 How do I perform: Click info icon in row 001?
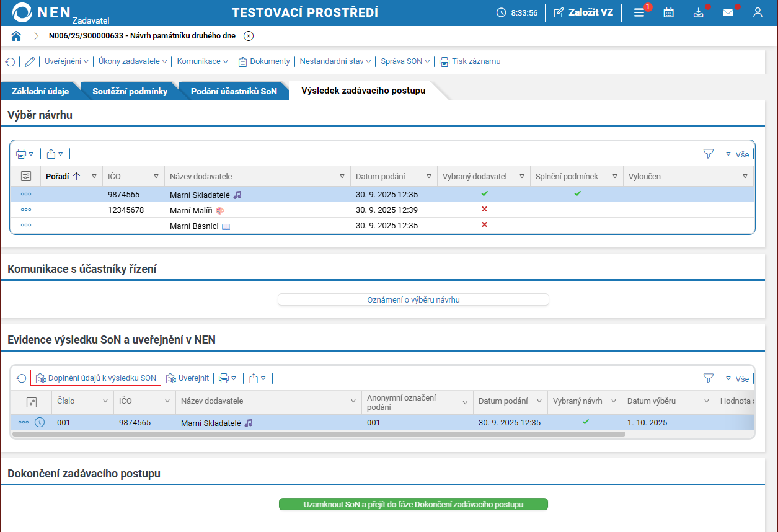pyautogui.click(x=40, y=422)
